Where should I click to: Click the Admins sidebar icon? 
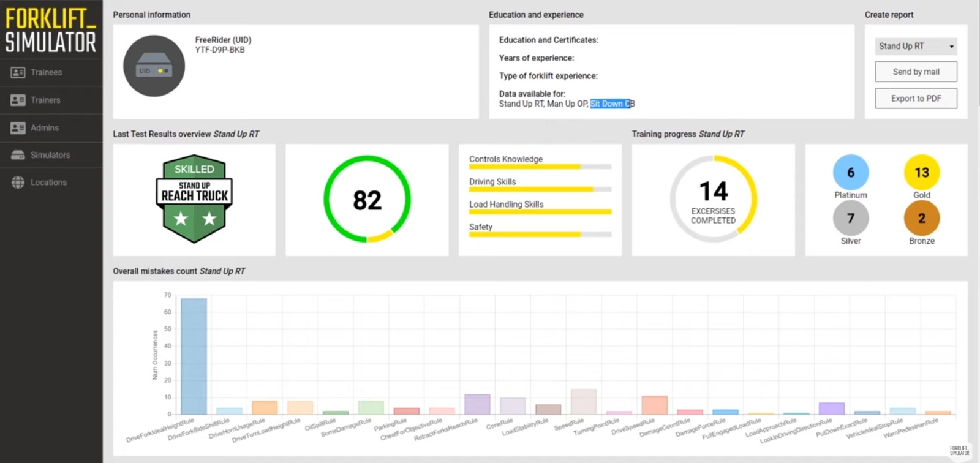coord(18,127)
